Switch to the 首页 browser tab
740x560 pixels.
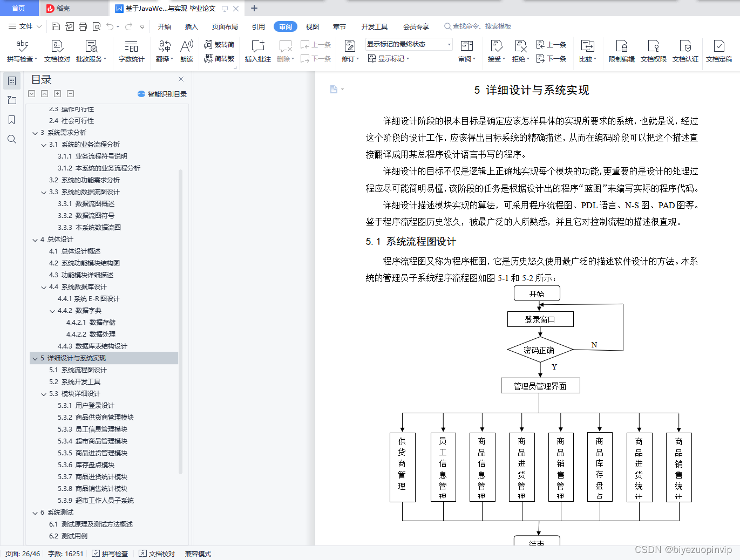pos(19,8)
